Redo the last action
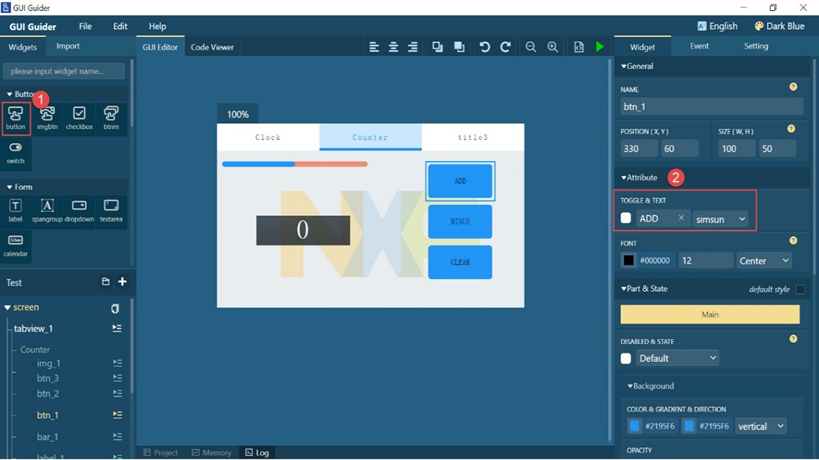The image size is (819, 460). point(505,47)
